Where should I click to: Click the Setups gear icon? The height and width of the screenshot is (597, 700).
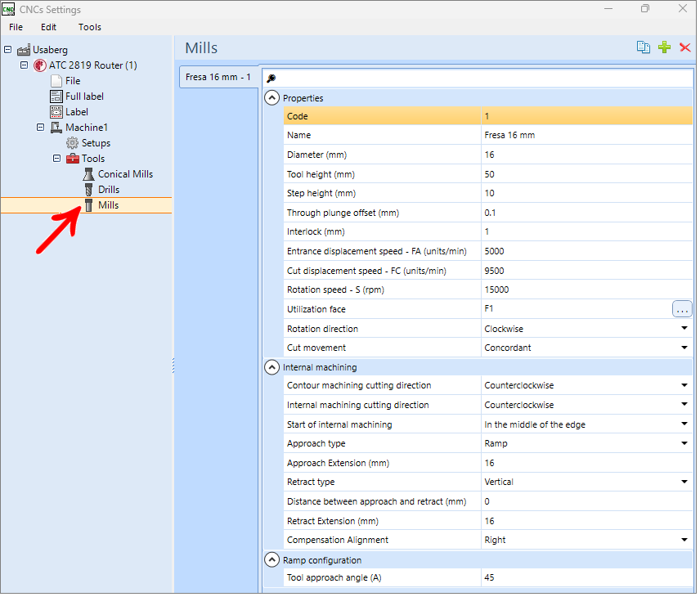pyautogui.click(x=72, y=143)
